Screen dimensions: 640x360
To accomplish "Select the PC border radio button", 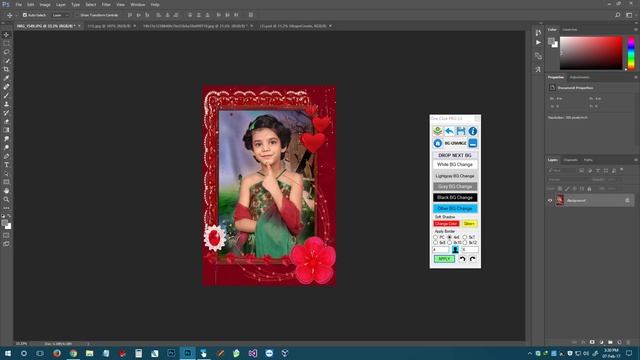I will pos(436,237).
